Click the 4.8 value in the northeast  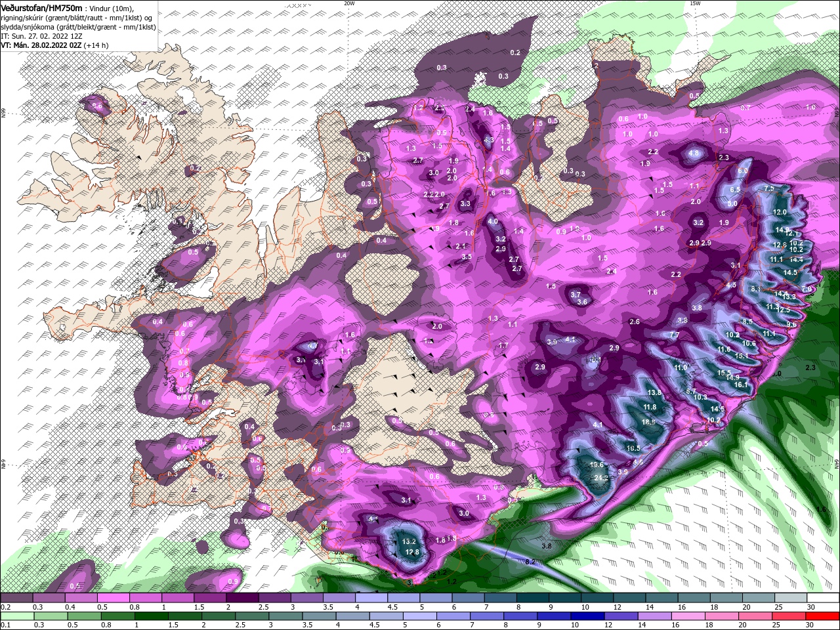694,153
